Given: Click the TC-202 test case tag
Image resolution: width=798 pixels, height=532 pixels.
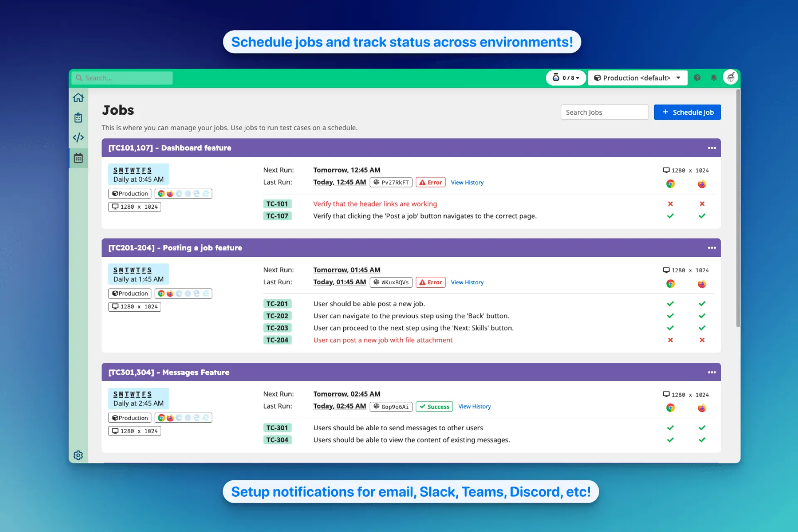Looking at the screenshot, I should 277,316.
